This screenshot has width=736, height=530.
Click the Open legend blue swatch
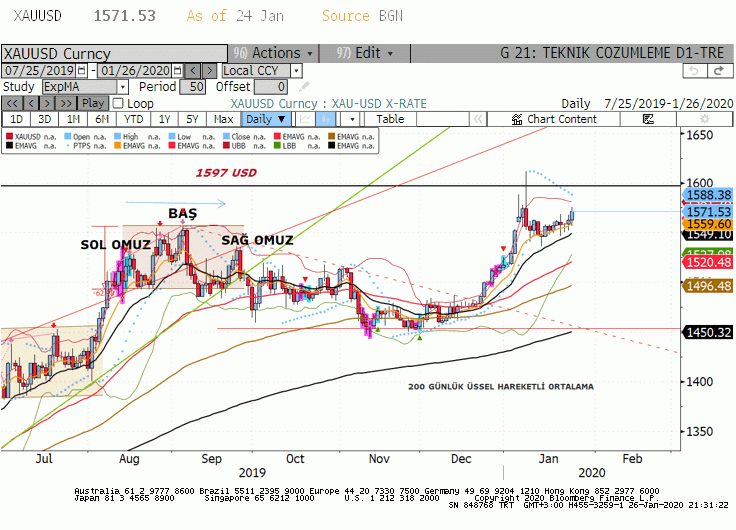tap(68, 137)
